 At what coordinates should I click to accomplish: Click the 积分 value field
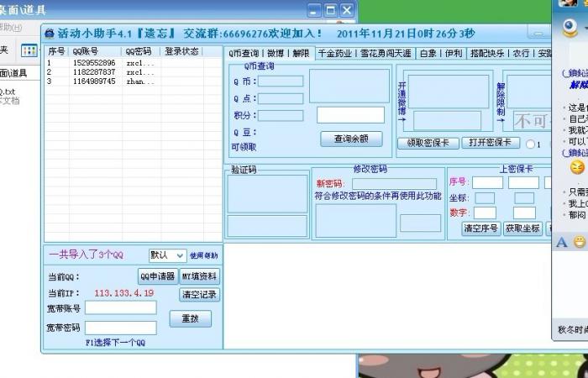281,116
